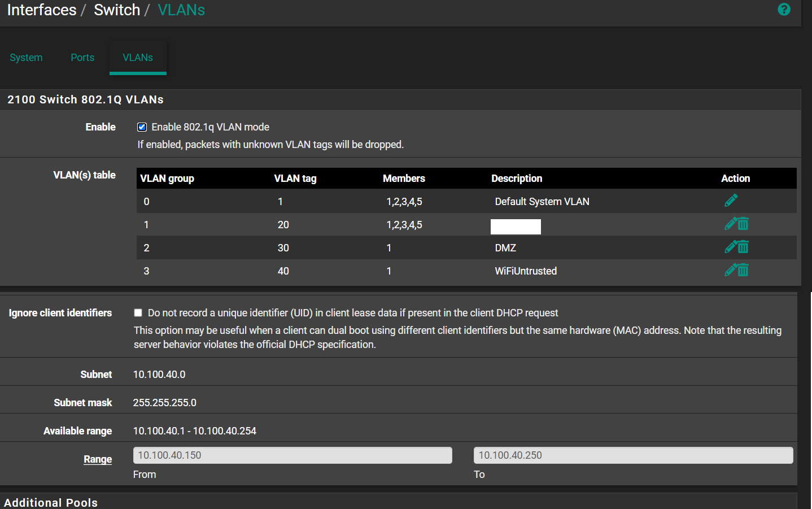Viewport: 812px width, 509px height.
Task: Select VLAN tag 30 cell
Action: coord(283,248)
